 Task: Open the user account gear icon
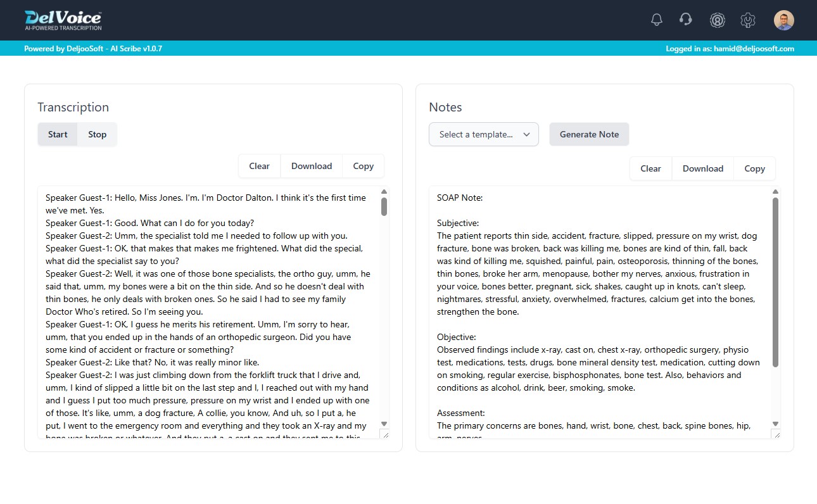click(717, 20)
